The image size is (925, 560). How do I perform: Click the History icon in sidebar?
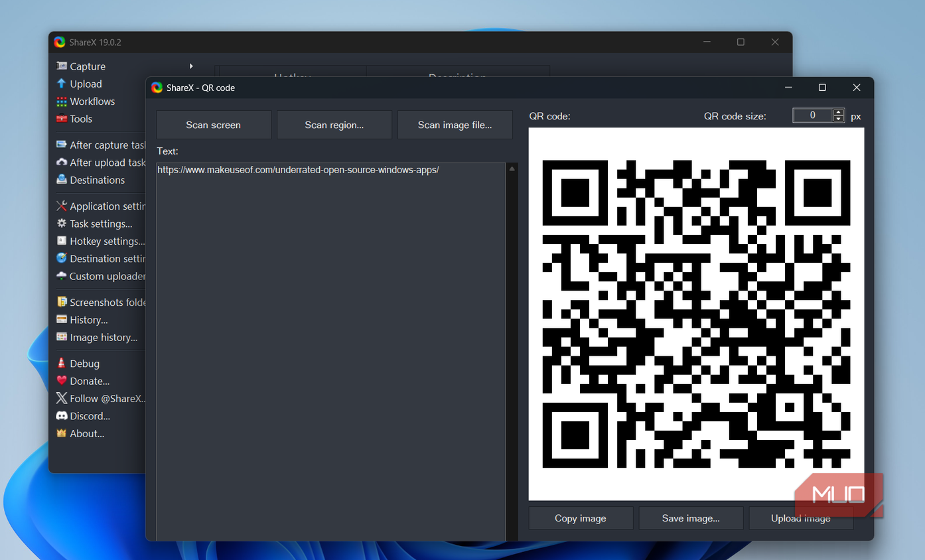pos(62,320)
